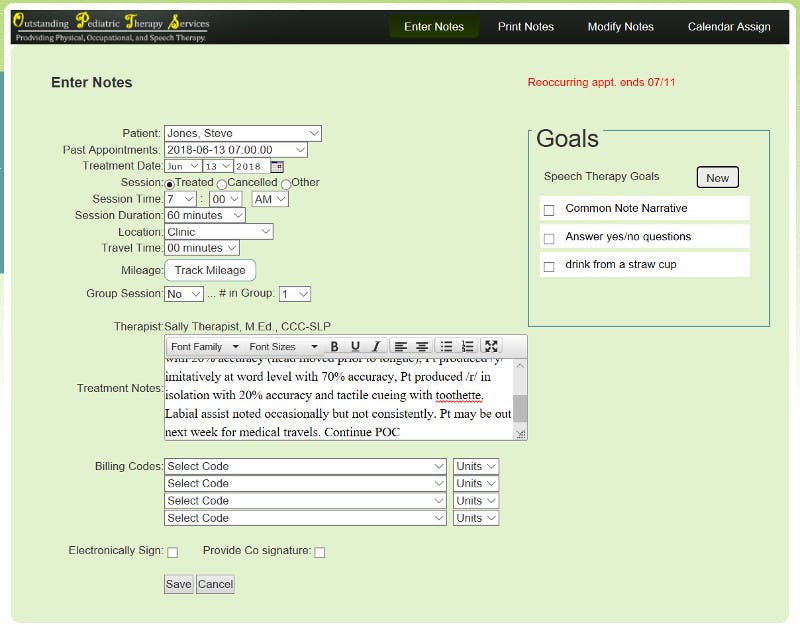Viewport: 800px width, 625px height.
Task: Check the Answer yes/no questions goal
Action: click(549, 238)
